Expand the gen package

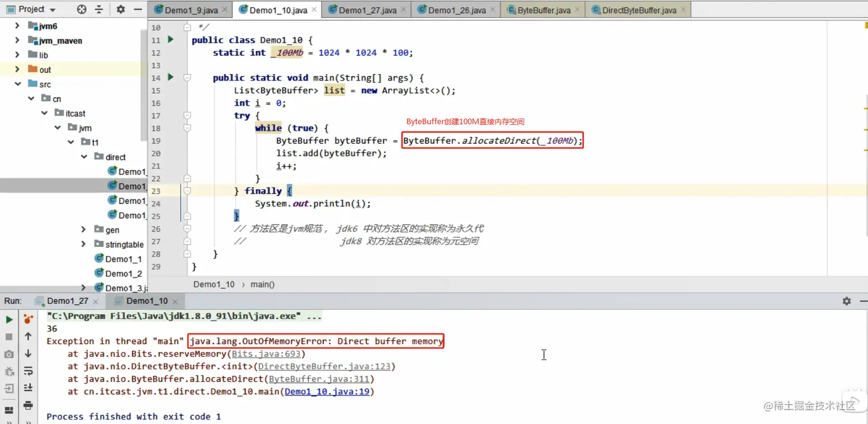click(84, 230)
